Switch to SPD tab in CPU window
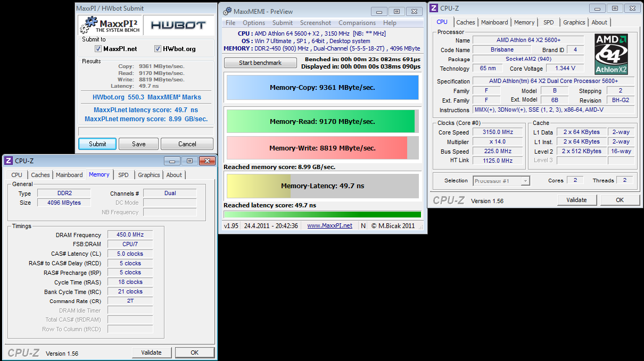644x361 pixels. [x=548, y=22]
